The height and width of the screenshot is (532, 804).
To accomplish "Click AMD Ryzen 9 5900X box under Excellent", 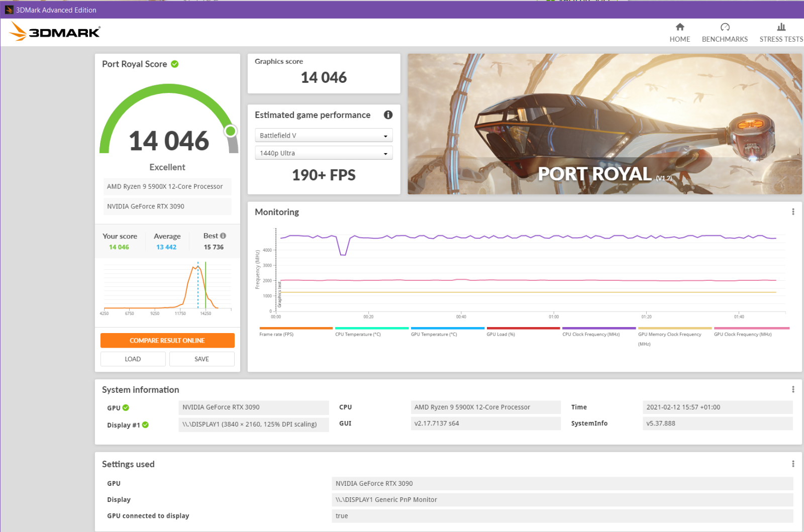I will click(x=167, y=186).
